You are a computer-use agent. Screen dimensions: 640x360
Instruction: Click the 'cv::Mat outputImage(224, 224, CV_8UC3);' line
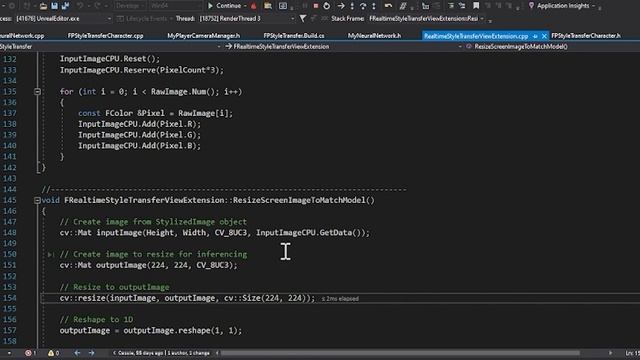coord(149,265)
